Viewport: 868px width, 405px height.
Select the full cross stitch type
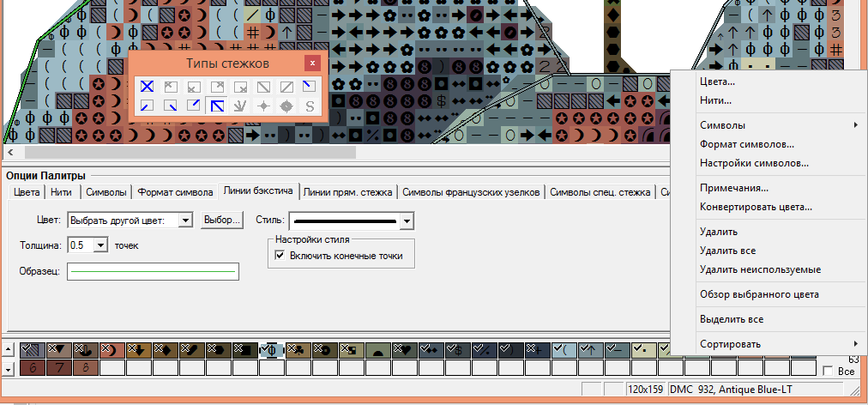pos(148,86)
